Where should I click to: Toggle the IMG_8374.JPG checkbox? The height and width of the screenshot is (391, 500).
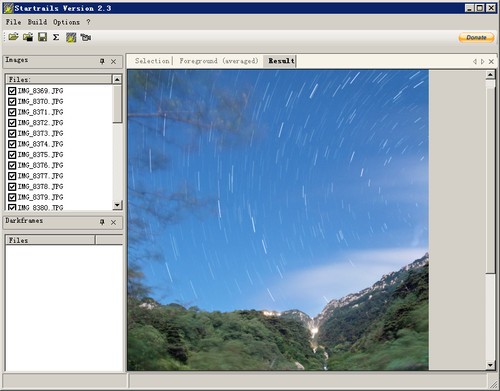(x=12, y=144)
